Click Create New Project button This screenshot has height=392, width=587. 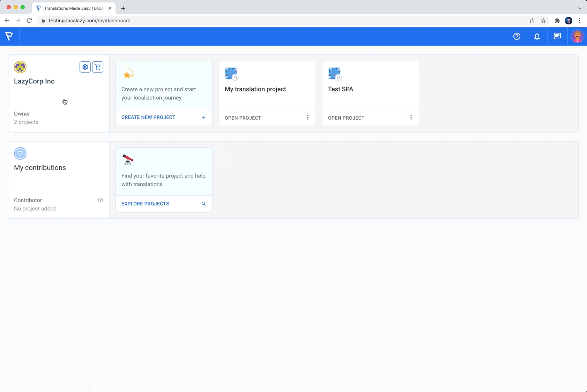pyautogui.click(x=163, y=118)
